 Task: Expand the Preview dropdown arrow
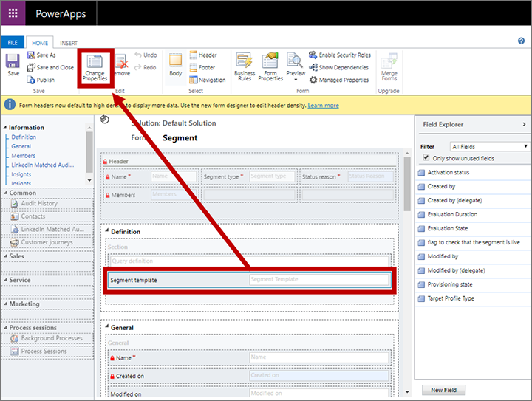tap(296, 80)
